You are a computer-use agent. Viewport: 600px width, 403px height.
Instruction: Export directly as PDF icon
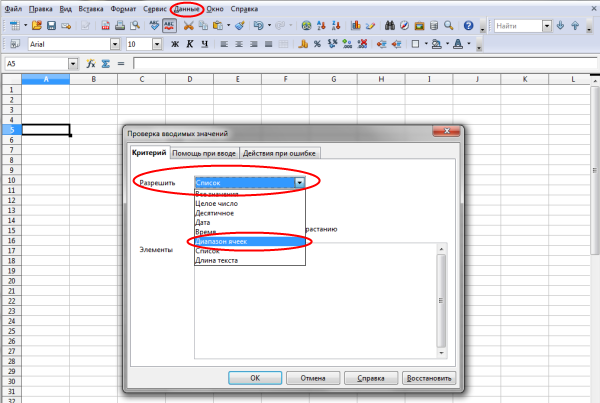(105, 26)
